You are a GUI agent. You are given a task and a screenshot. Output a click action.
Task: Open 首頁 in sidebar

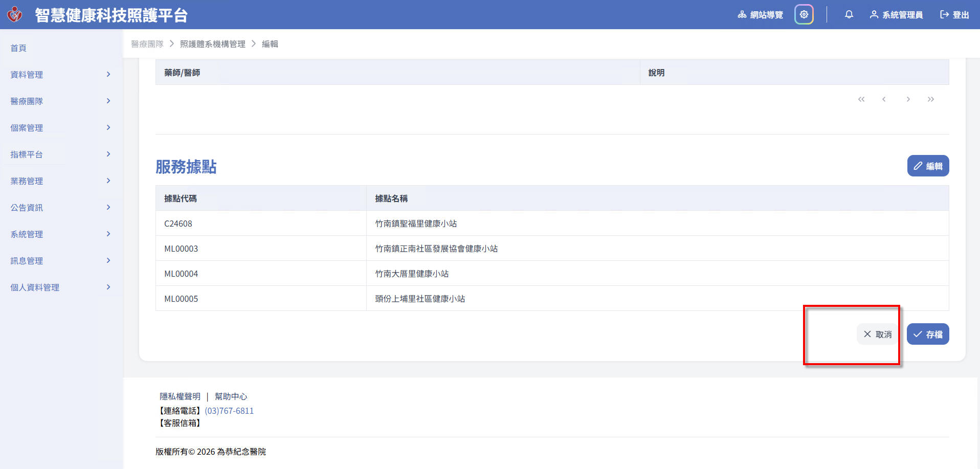tap(18, 48)
